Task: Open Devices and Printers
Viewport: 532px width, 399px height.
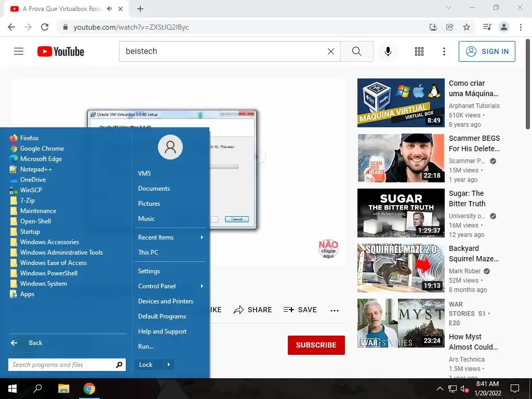Action: [166, 301]
